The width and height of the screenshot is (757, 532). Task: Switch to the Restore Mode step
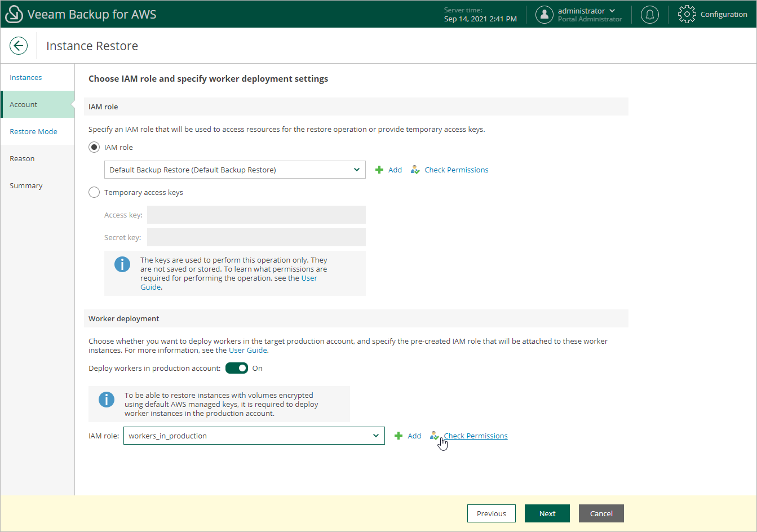click(33, 131)
